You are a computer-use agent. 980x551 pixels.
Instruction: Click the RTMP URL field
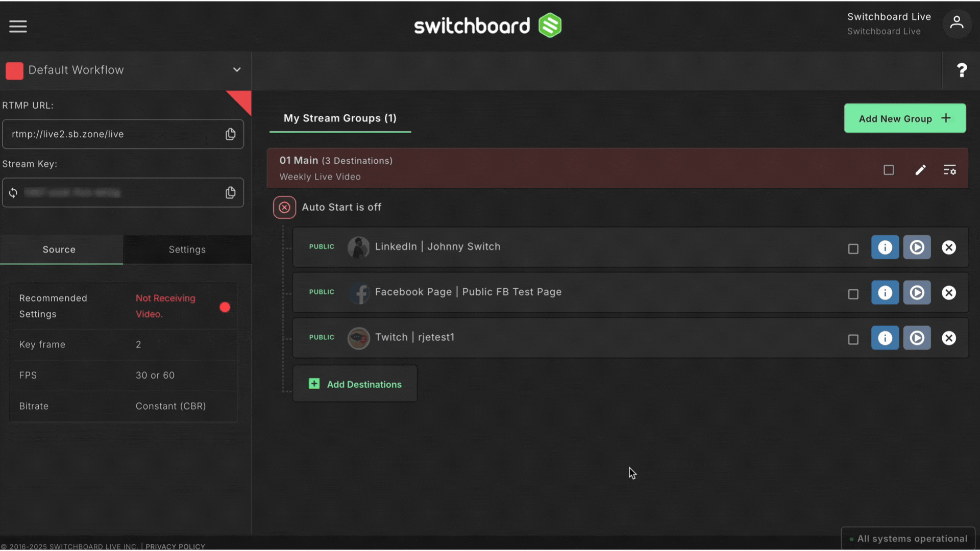click(123, 134)
